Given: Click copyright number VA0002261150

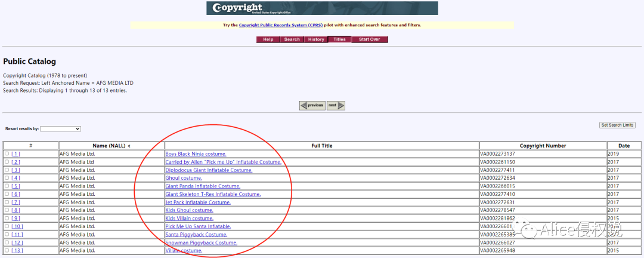Looking at the screenshot, I should pos(497,162).
